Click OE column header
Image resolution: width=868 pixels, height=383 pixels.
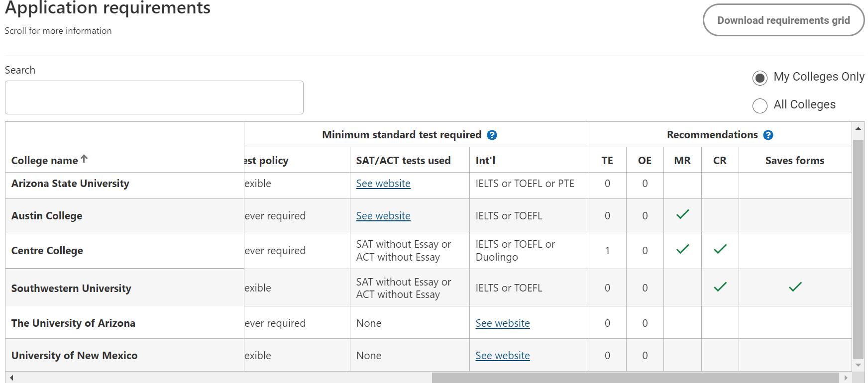click(x=645, y=161)
